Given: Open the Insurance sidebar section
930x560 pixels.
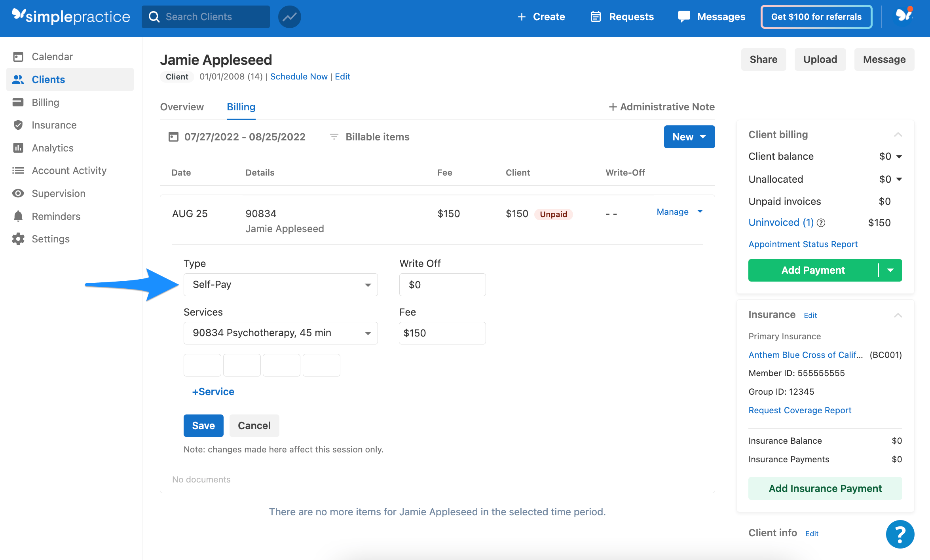Looking at the screenshot, I should coord(54,125).
